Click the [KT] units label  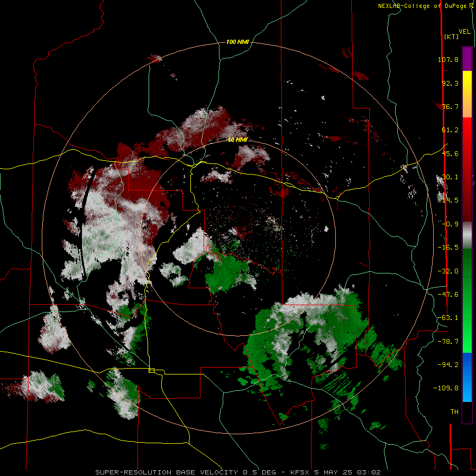tap(452, 36)
